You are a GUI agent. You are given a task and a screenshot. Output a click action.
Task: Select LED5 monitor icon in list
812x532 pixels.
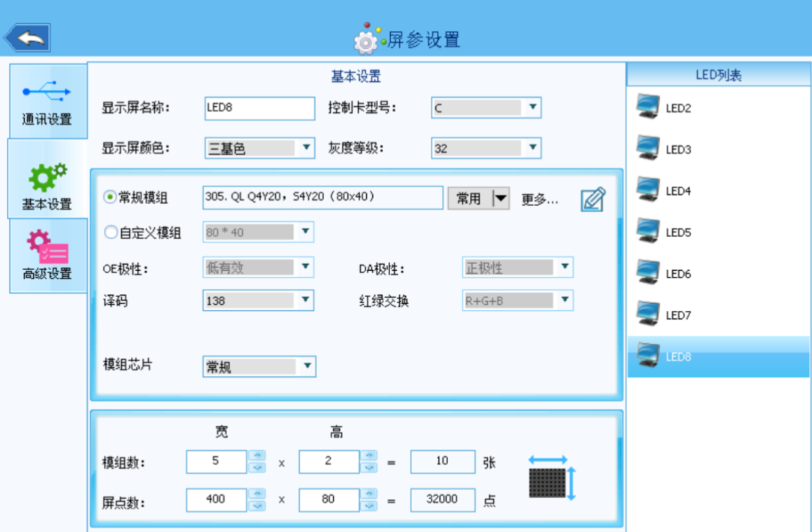647,232
